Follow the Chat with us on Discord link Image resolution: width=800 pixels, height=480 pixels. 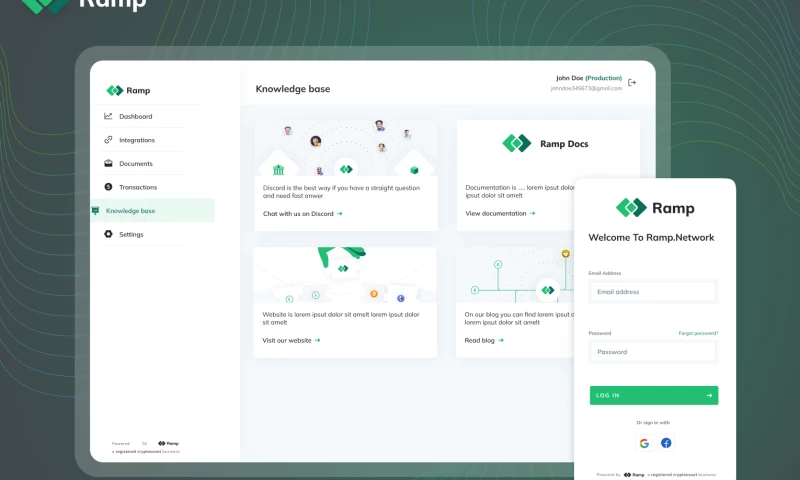tap(298, 214)
